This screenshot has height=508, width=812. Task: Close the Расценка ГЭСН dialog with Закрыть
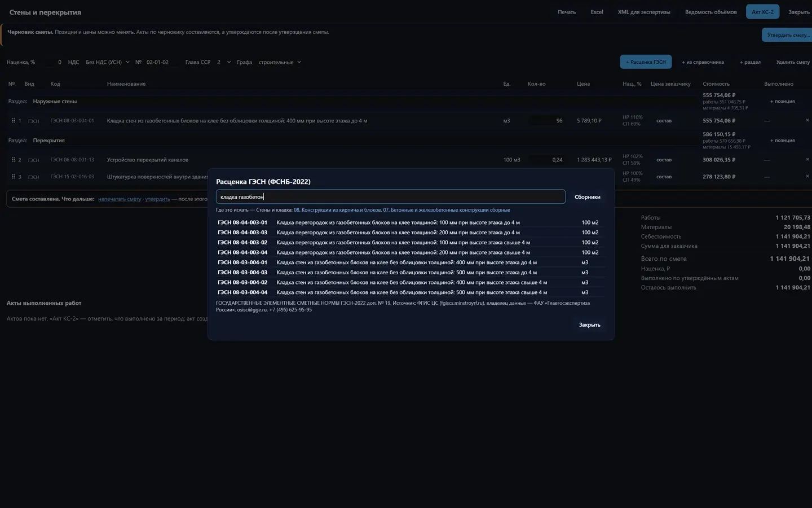[x=589, y=325]
